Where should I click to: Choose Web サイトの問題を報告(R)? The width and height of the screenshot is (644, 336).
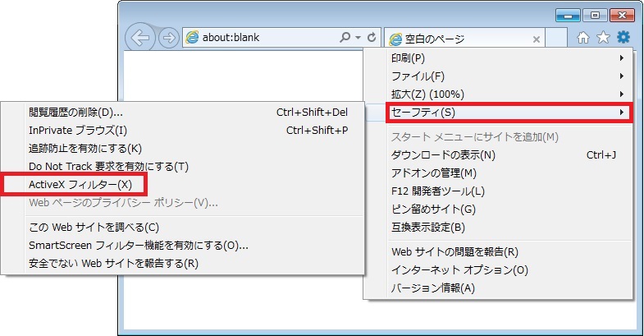click(x=498, y=251)
